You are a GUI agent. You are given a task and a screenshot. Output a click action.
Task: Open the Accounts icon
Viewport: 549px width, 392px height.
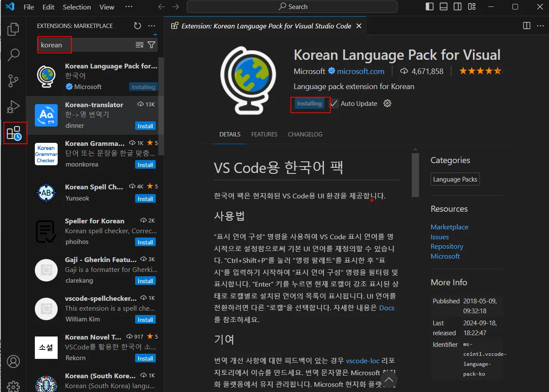pyautogui.click(x=13, y=361)
